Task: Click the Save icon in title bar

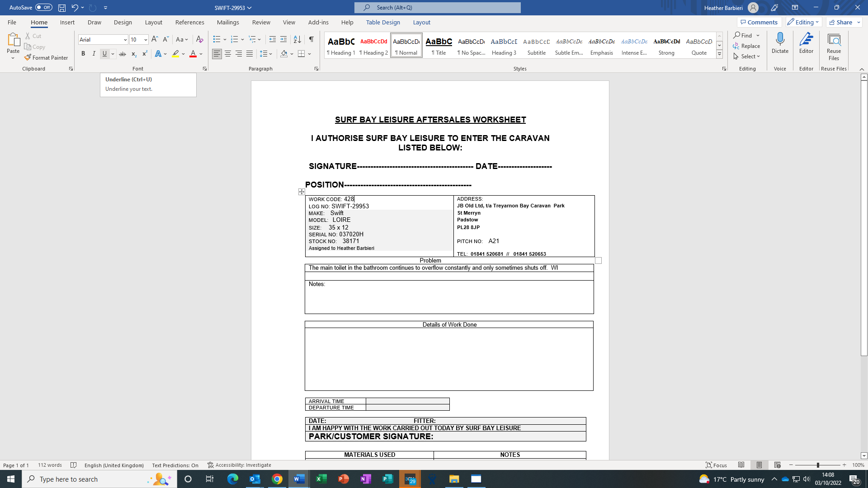Action: [62, 8]
